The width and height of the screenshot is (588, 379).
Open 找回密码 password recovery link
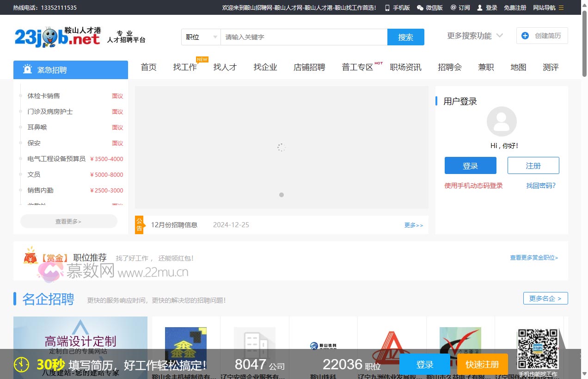[540, 185]
